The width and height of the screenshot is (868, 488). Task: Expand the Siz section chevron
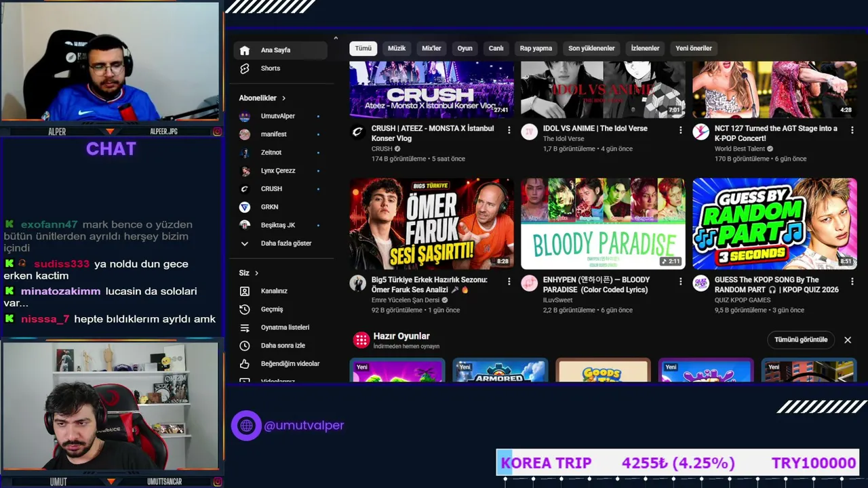(x=256, y=273)
